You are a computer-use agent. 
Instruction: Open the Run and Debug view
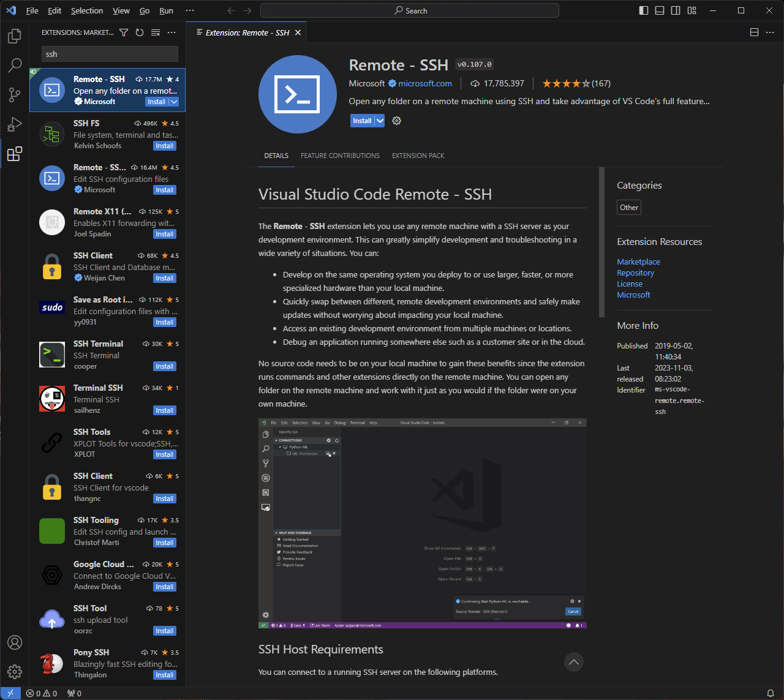[x=15, y=124]
